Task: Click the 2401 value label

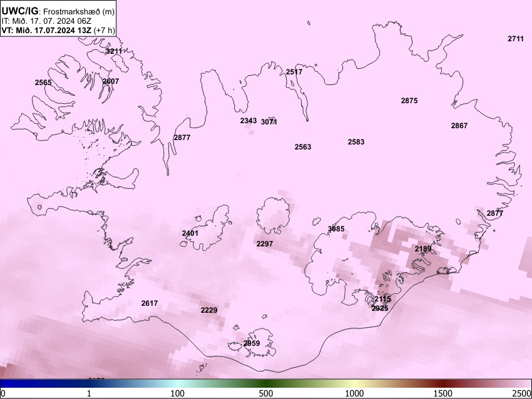Action: 190,233
